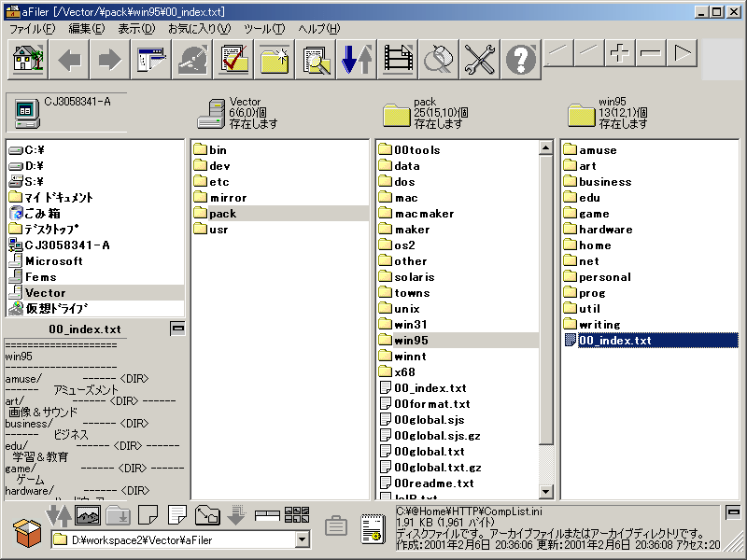Click the notepad with gear icon
Screen dimensions: 747x560
pyautogui.click(x=373, y=528)
